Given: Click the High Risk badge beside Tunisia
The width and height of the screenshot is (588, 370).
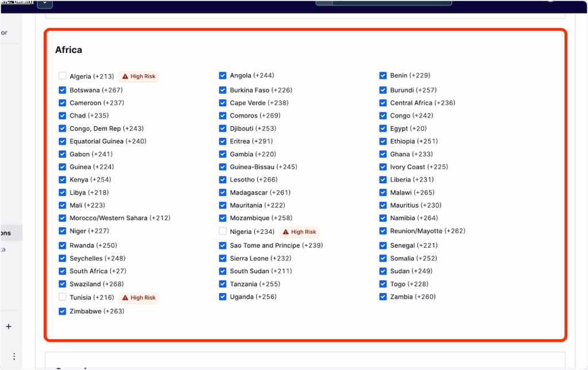Looking at the screenshot, I should pos(138,298).
